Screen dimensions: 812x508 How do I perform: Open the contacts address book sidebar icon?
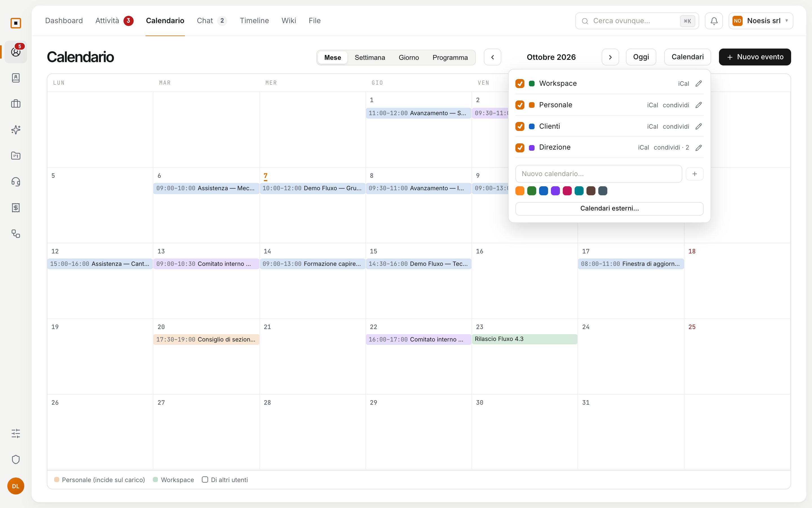point(16,78)
